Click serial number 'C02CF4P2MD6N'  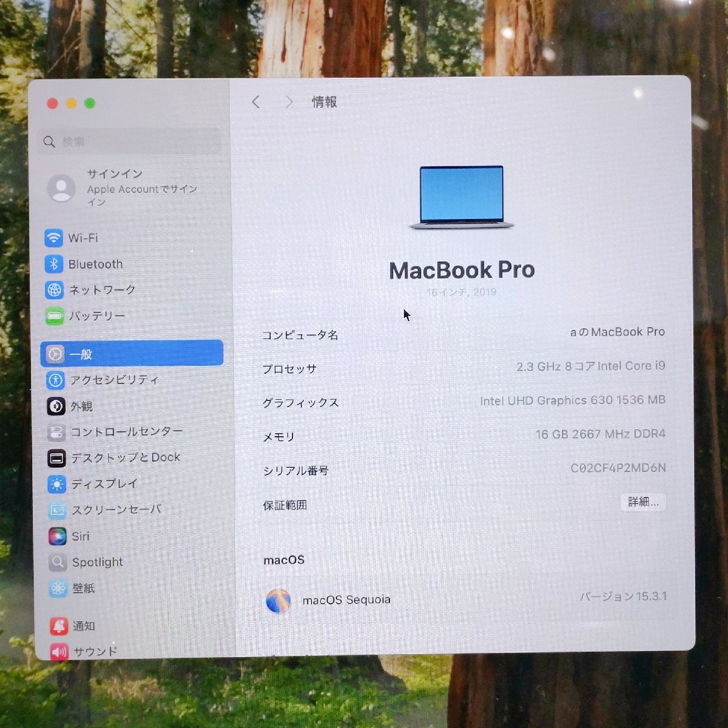tap(618, 468)
